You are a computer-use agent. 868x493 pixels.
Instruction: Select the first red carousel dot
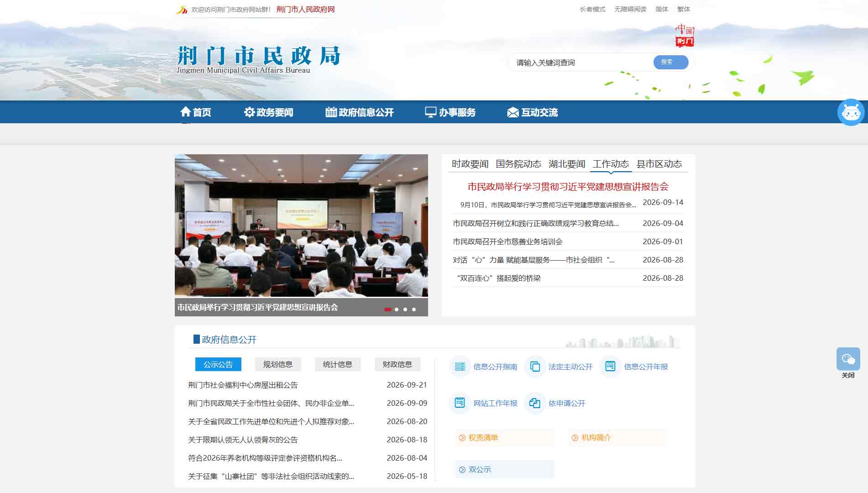(x=388, y=309)
